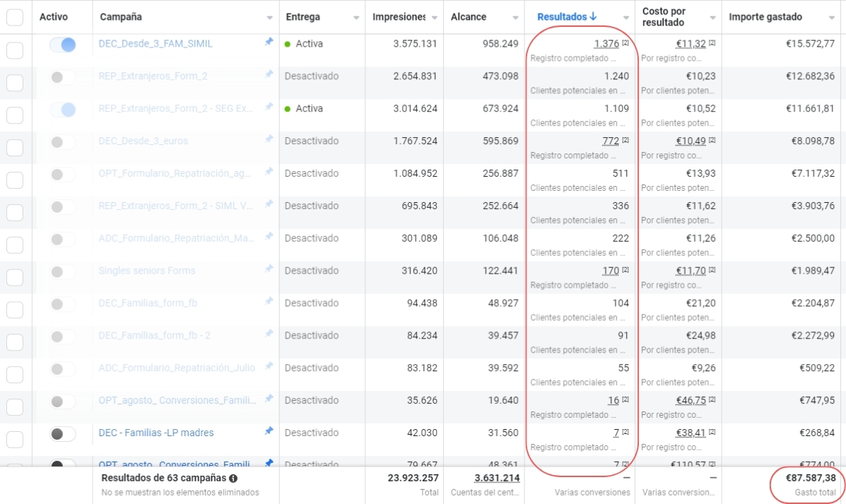Open the Campaña column dropdown arrow
Viewport: 846px width, 504px height.
[269, 18]
